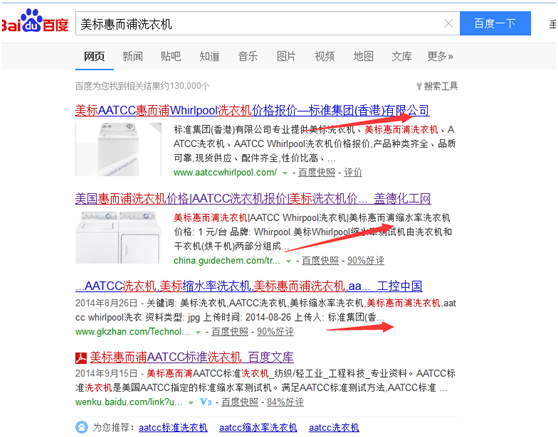Open 百度快照 for the guidechem result

(x=320, y=261)
